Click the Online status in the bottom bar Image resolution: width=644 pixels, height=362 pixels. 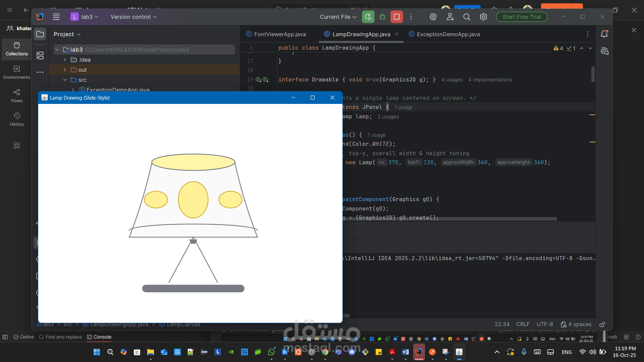(x=23, y=337)
